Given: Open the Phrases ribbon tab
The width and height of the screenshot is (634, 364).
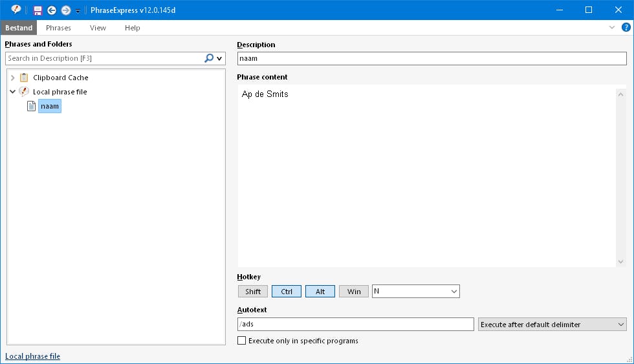Looking at the screenshot, I should point(58,28).
